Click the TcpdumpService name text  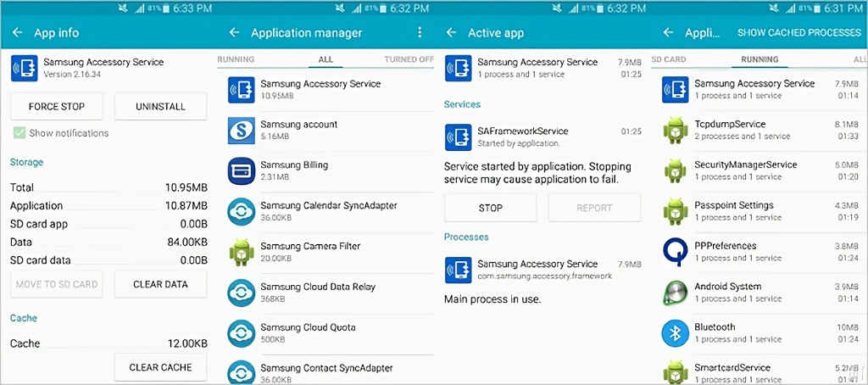point(730,124)
